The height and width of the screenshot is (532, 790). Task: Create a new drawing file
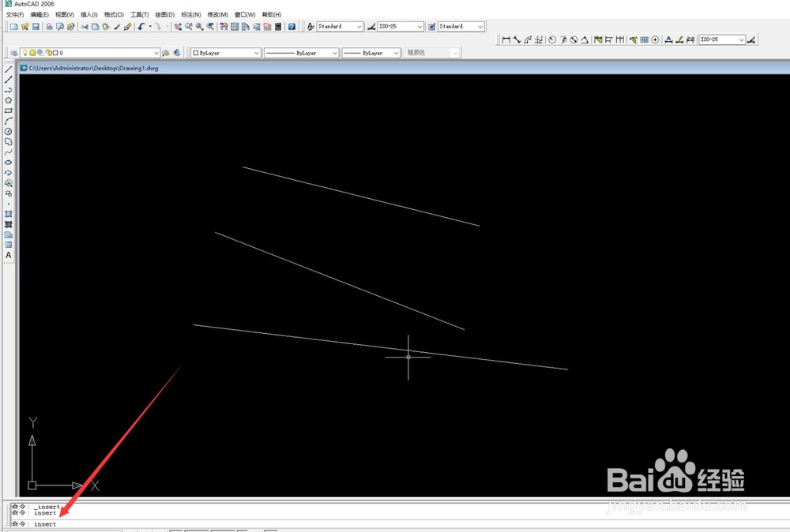(x=14, y=27)
